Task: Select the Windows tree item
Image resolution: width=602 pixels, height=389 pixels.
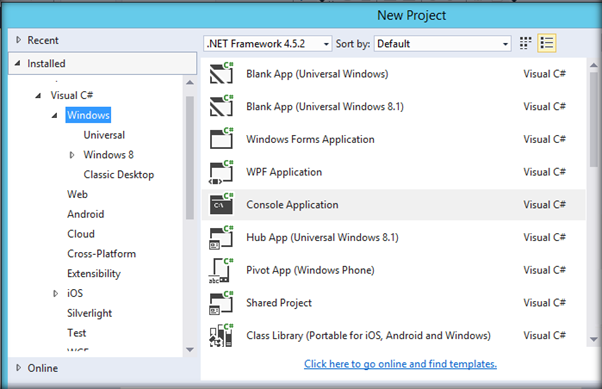Action: [x=88, y=115]
